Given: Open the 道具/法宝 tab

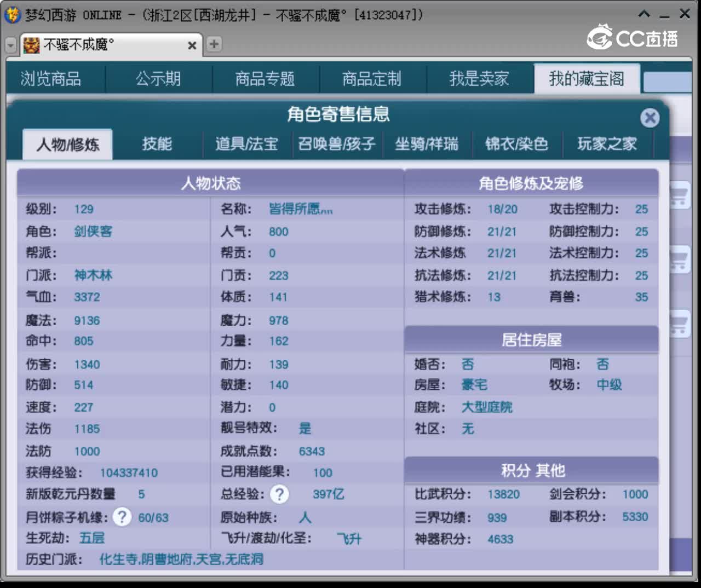Looking at the screenshot, I should tap(247, 144).
